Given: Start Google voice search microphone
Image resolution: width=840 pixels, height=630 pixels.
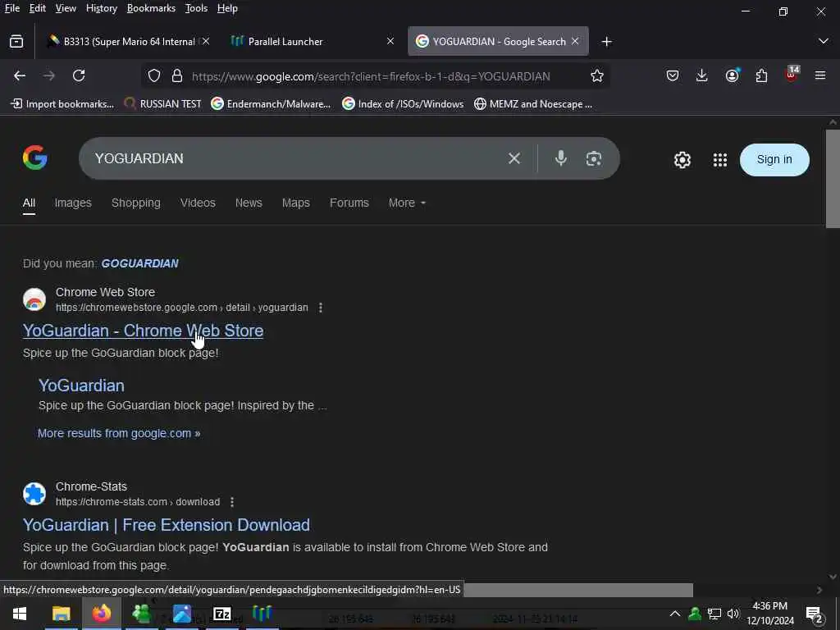Looking at the screenshot, I should click(560, 158).
